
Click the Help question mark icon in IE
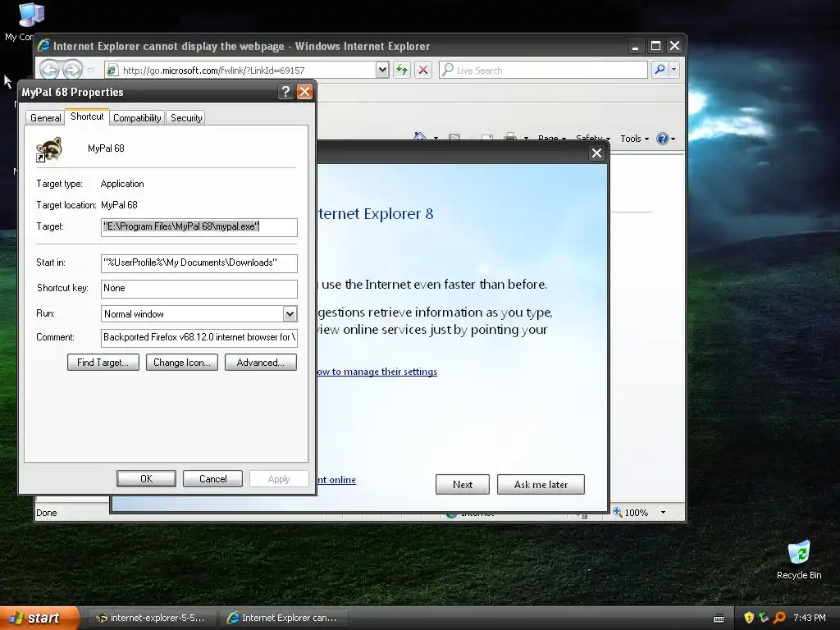click(662, 139)
